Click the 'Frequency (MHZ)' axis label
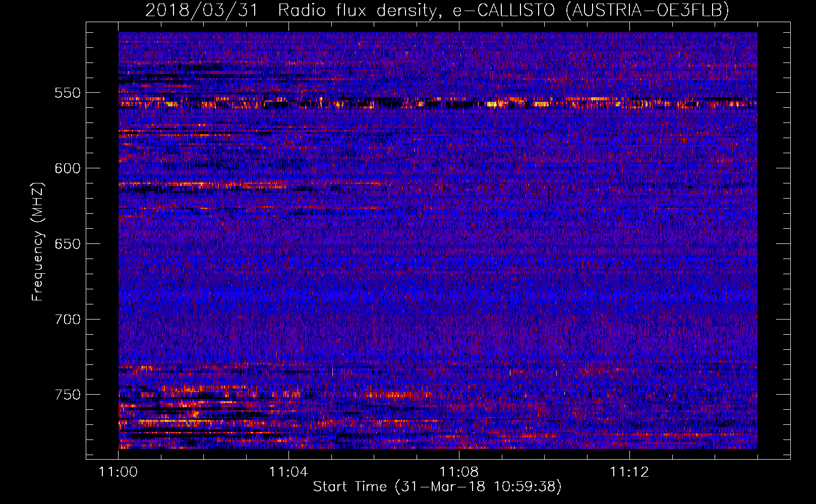 tap(38, 241)
